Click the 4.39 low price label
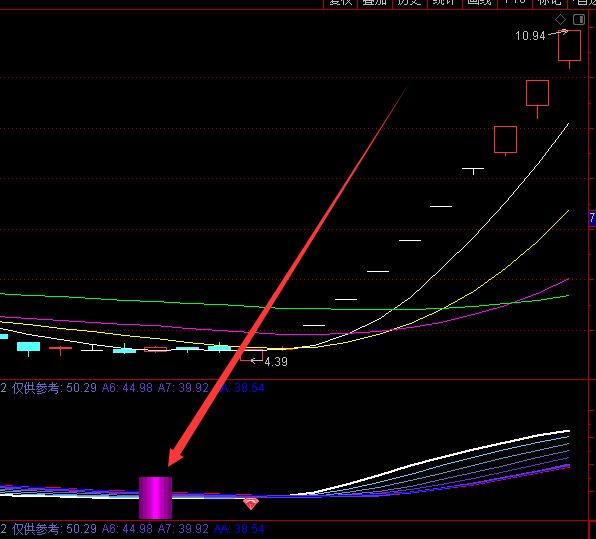 [x=276, y=361]
